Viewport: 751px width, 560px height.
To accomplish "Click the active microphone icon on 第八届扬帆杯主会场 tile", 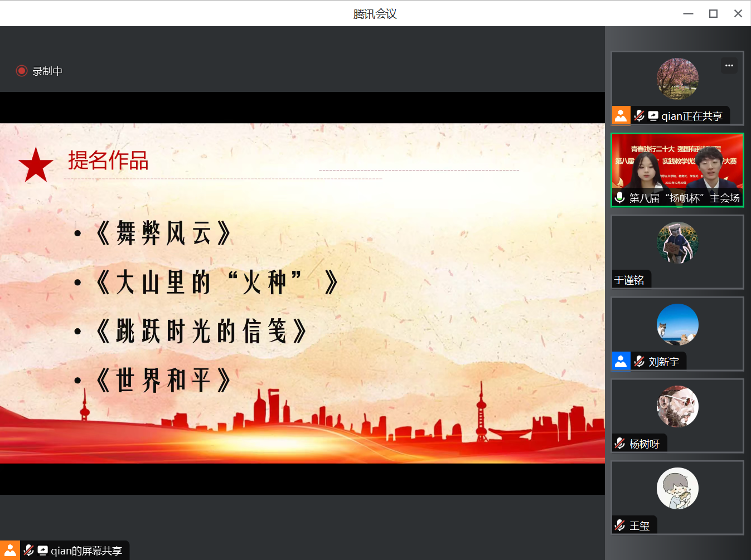I will [619, 198].
